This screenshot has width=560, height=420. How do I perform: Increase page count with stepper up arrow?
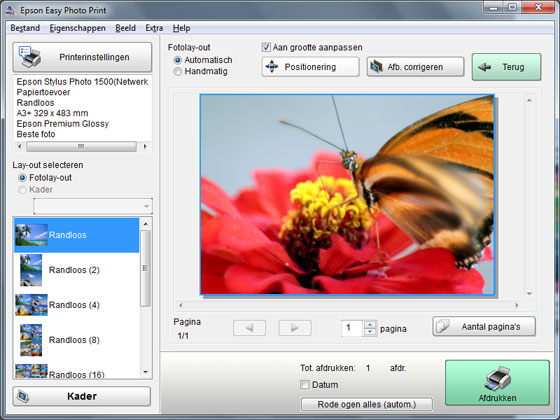370,324
